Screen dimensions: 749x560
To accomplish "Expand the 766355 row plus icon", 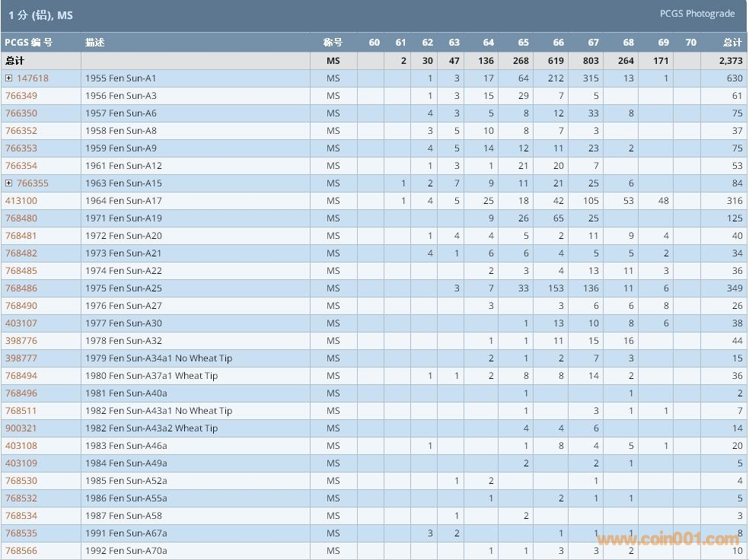I will [x=9, y=183].
